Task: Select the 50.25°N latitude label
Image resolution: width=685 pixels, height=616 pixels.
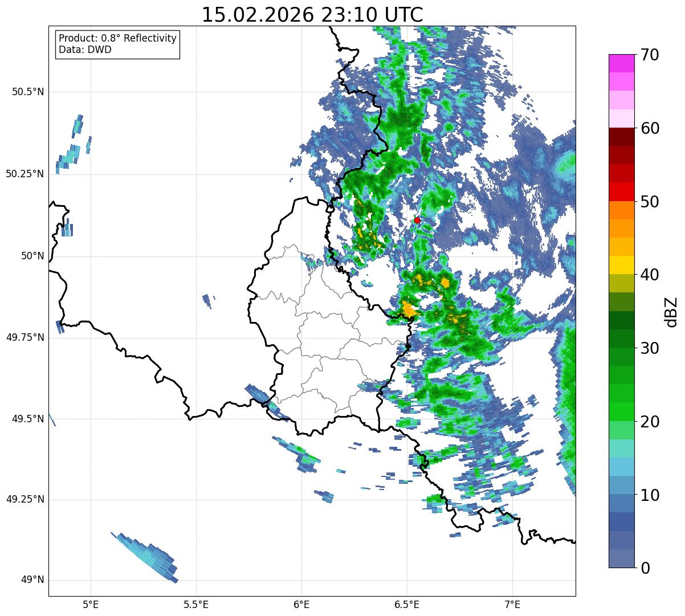Action: coord(25,174)
